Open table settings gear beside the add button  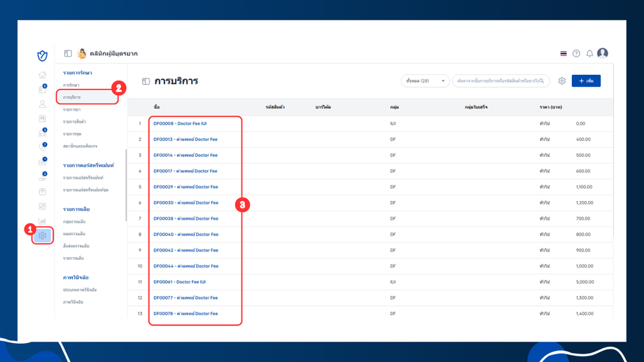(x=562, y=81)
